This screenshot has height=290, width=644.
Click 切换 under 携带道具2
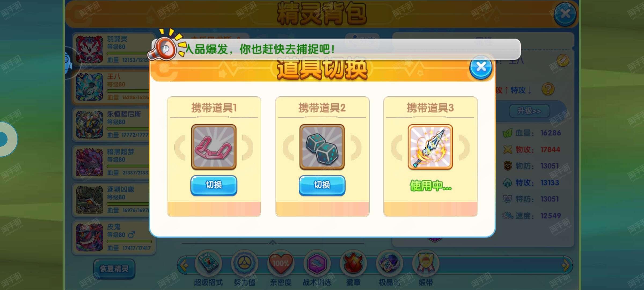[322, 185]
